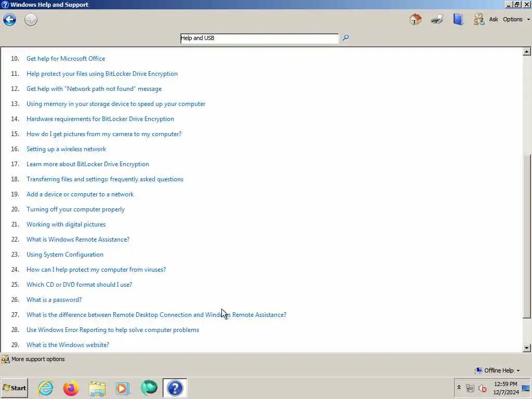
Task: Go back with the blue Back arrow
Action: 9,19
